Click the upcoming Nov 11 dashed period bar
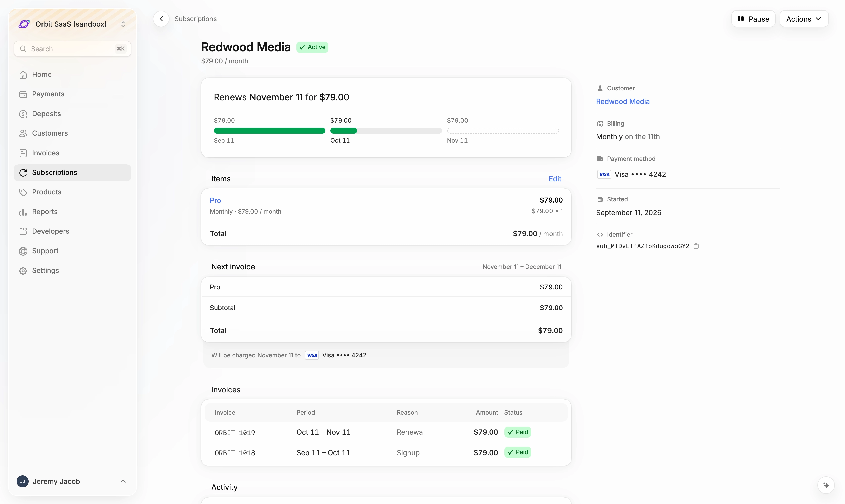Viewport: 845px width, 504px height. [x=503, y=131]
